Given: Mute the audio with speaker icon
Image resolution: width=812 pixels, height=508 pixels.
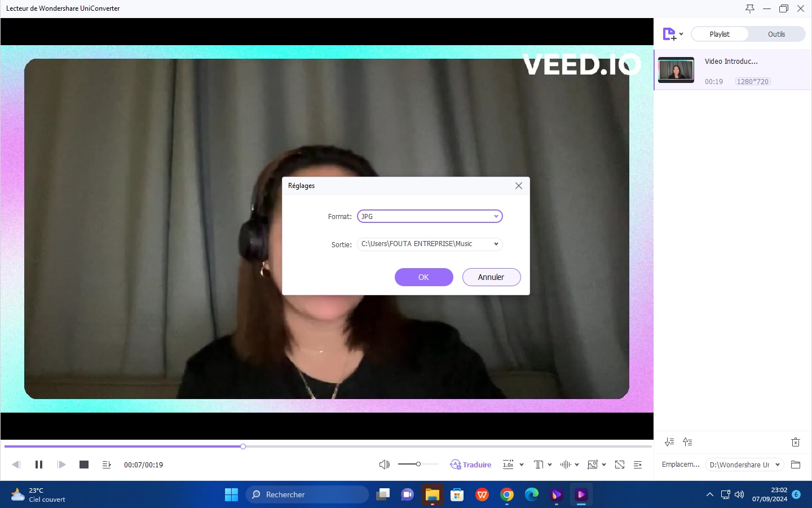Looking at the screenshot, I should (384, 465).
